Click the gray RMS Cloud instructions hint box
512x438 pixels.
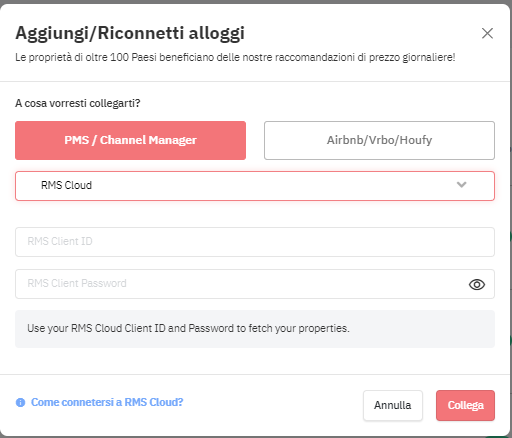255,329
